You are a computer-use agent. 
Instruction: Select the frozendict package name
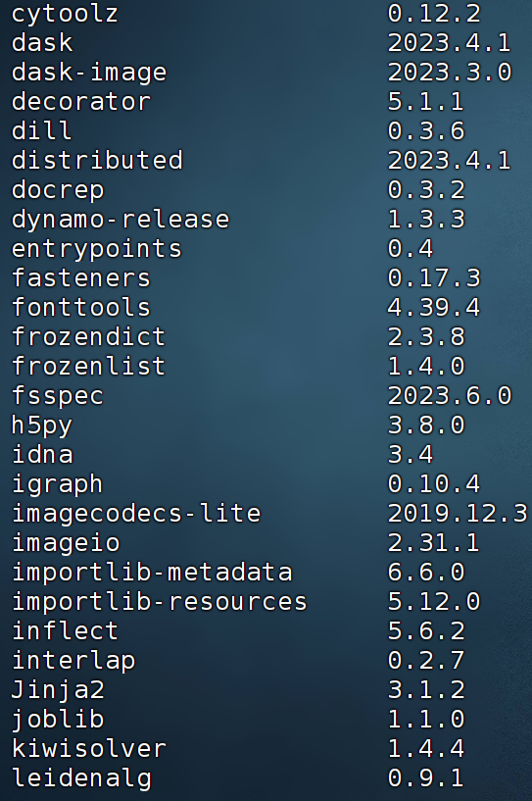tap(88, 336)
